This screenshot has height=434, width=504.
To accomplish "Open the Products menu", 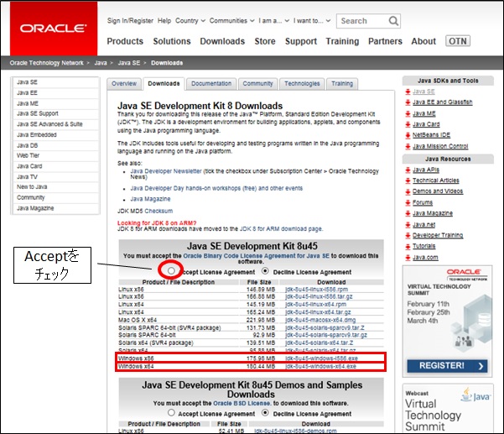I will (125, 41).
